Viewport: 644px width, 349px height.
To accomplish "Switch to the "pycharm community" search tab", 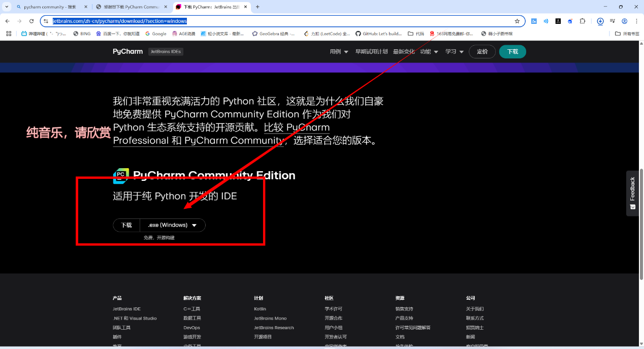I will 51,7.
